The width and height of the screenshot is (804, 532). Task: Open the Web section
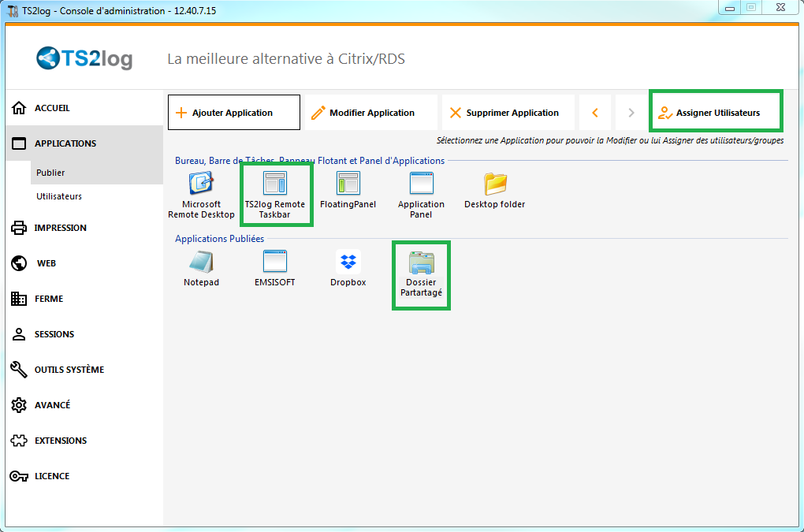(84, 263)
